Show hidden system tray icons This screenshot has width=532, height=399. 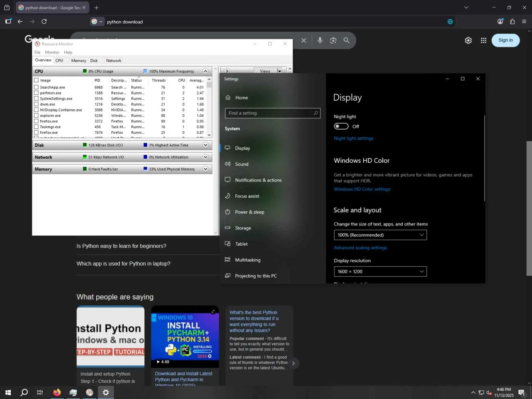(473, 393)
